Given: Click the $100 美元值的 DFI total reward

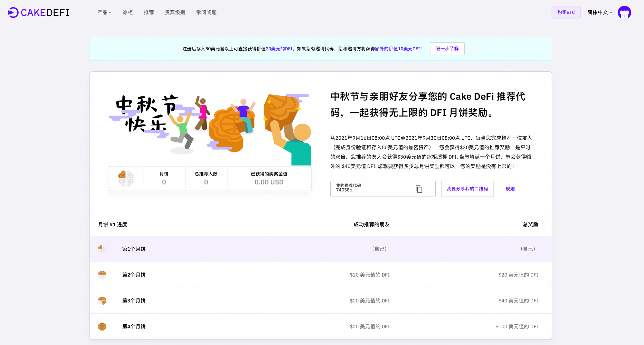Looking at the screenshot, I should tap(517, 327).
